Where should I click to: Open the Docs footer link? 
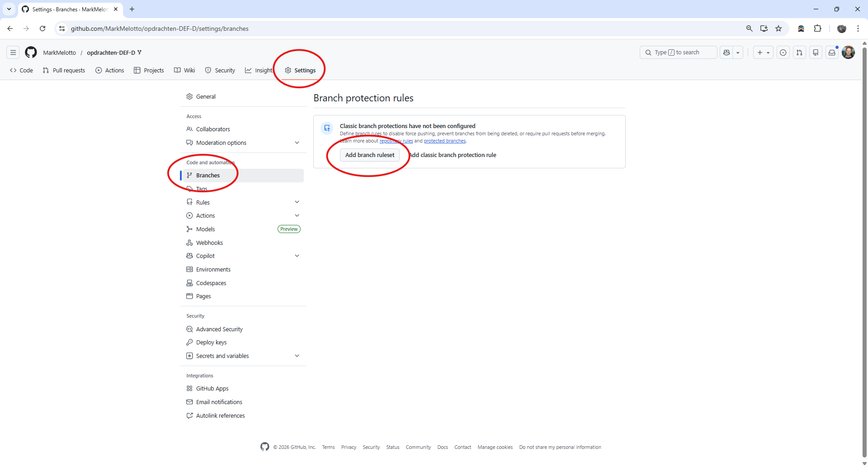click(443, 447)
